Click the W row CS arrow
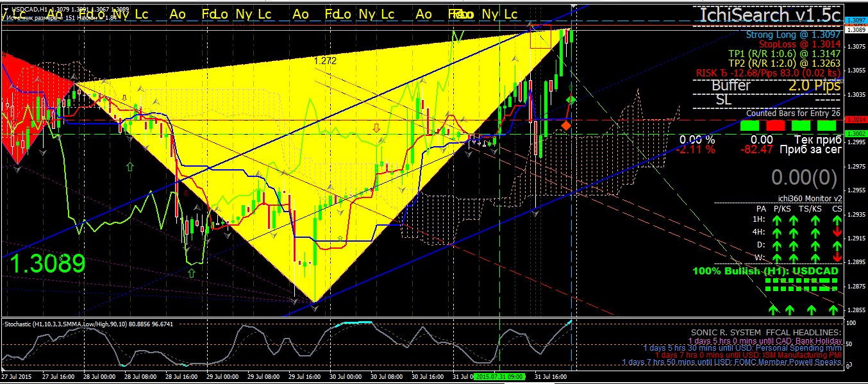This screenshot has width=868, height=384. (837, 257)
